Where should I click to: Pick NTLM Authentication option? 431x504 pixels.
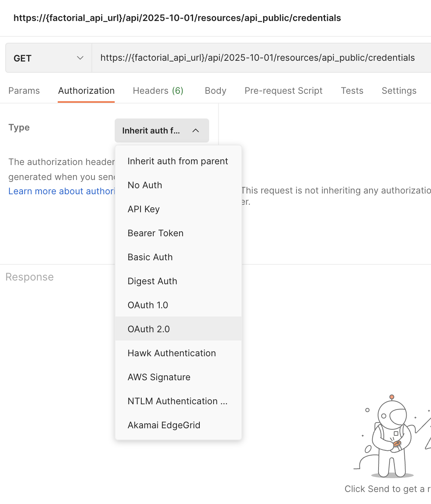[x=178, y=401]
